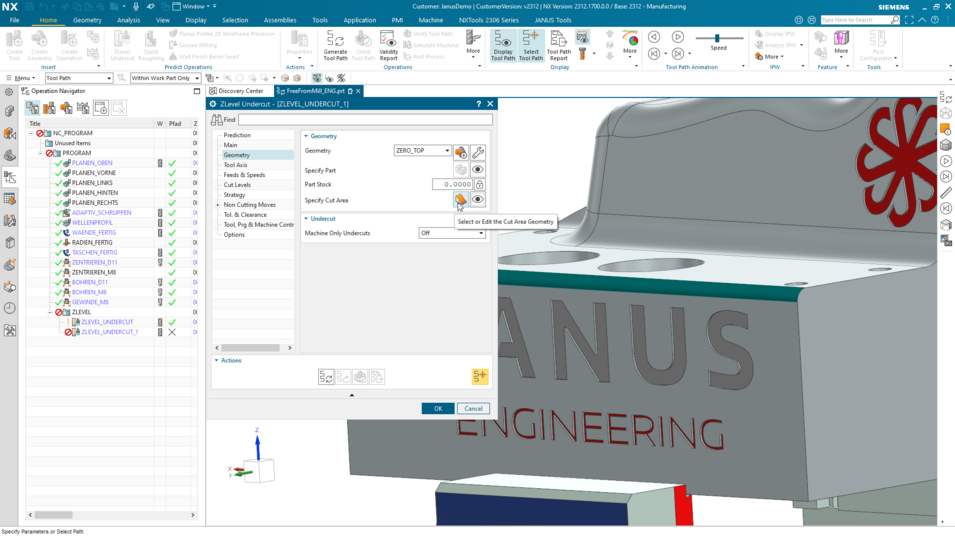This screenshot has height=537, width=955.
Task: Toggle Display Tool Path button
Action: tap(502, 46)
